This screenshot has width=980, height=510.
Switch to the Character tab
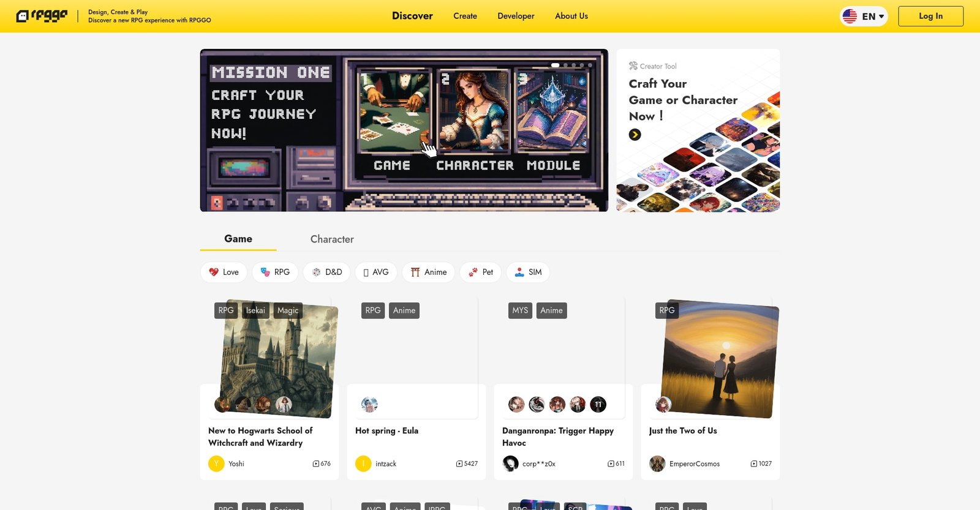click(x=332, y=239)
